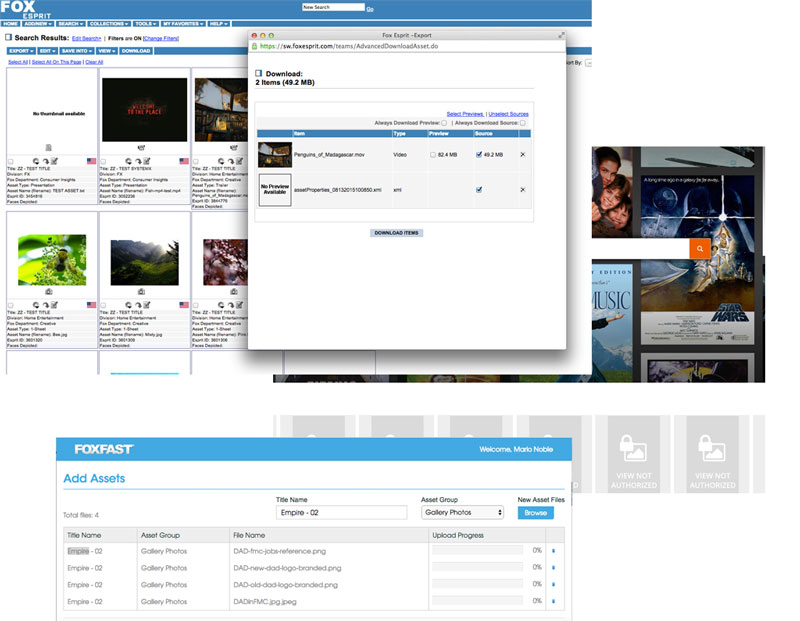
Task: Click the remove icon for DAD-fmc-jobs-reference.png
Action: [x=554, y=551]
